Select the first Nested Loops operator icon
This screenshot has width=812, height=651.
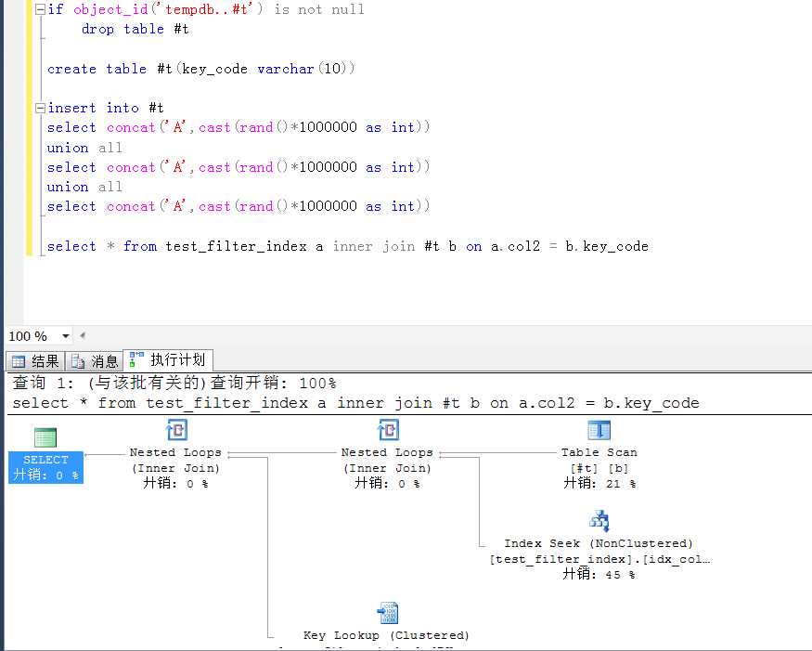pyautogui.click(x=176, y=430)
